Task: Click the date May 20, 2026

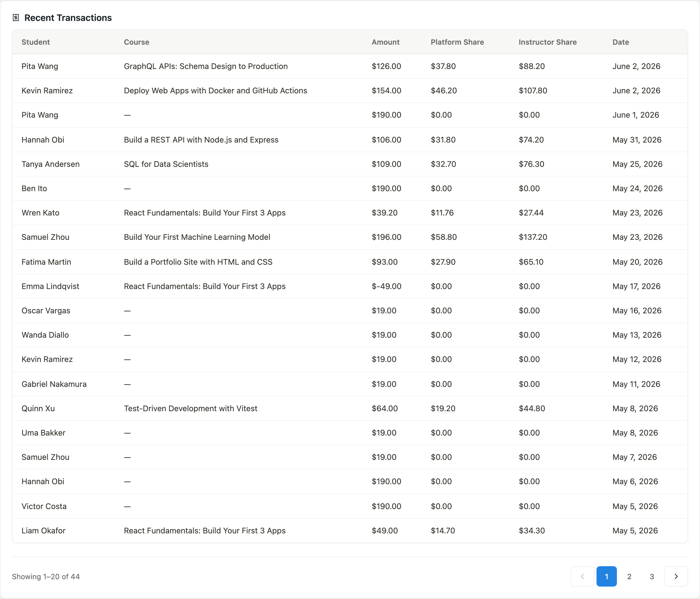Action: (x=638, y=262)
